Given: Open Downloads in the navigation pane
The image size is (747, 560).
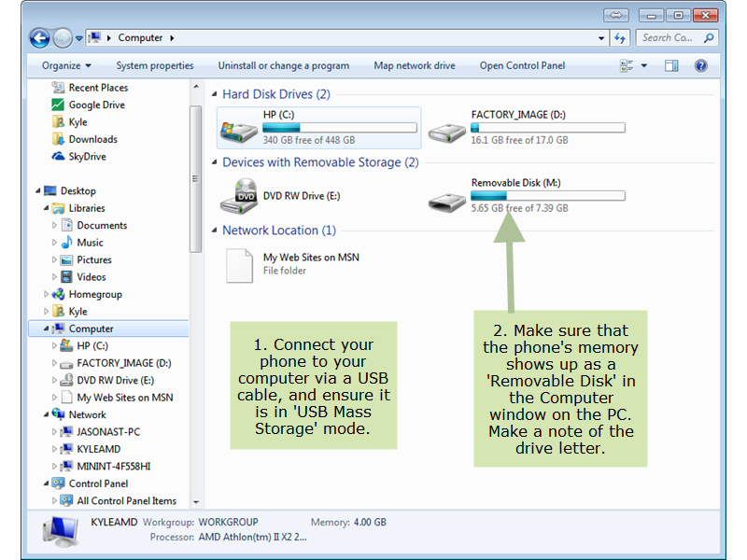Looking at the screenshot, I should click(x=92, y=139).
